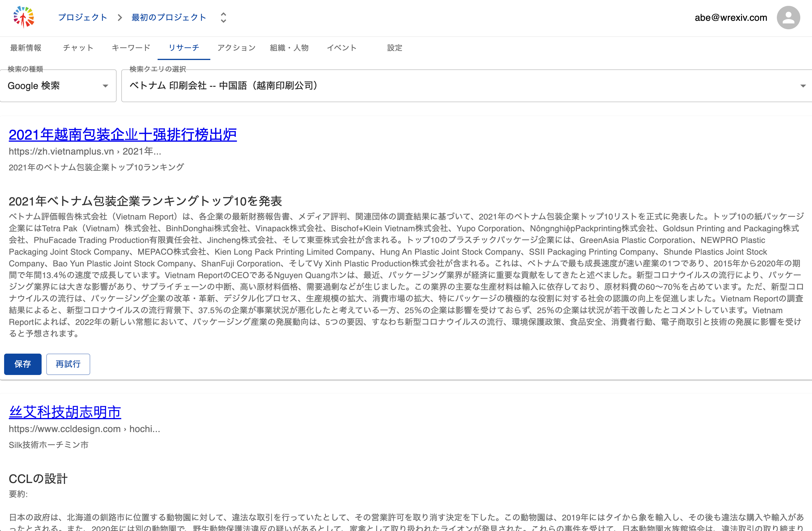Screen dimensions: 812x531
Task: Select the キーワード tab
Action: [131, 48]
